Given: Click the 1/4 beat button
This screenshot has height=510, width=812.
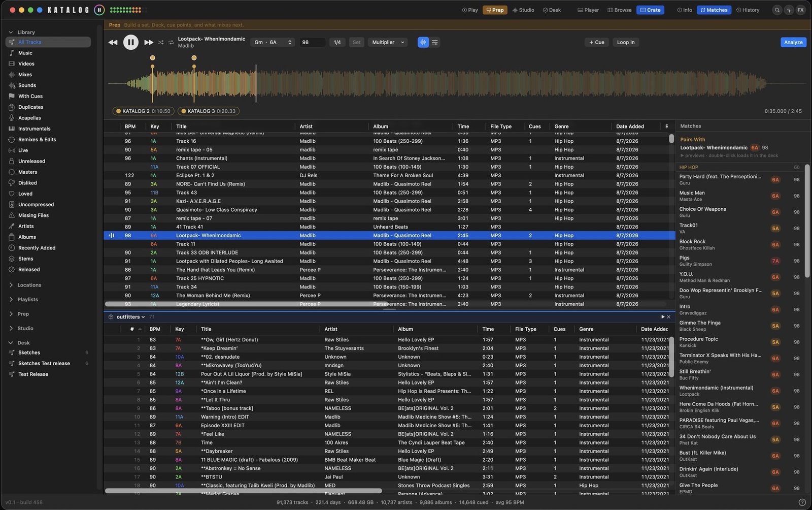Looking at the screenshot, I should pyautogui.click(x=337, y=42).
